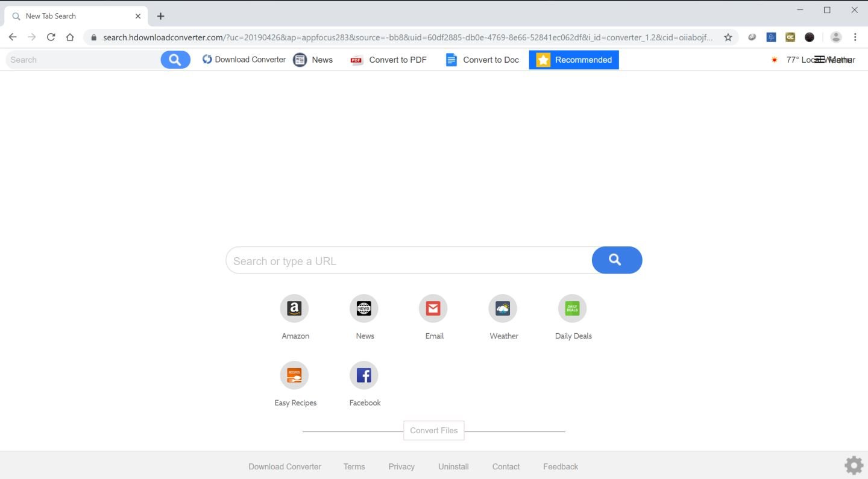Open News in the converter toolbar
The image size is (868, 479).
(x=313, y=60)
